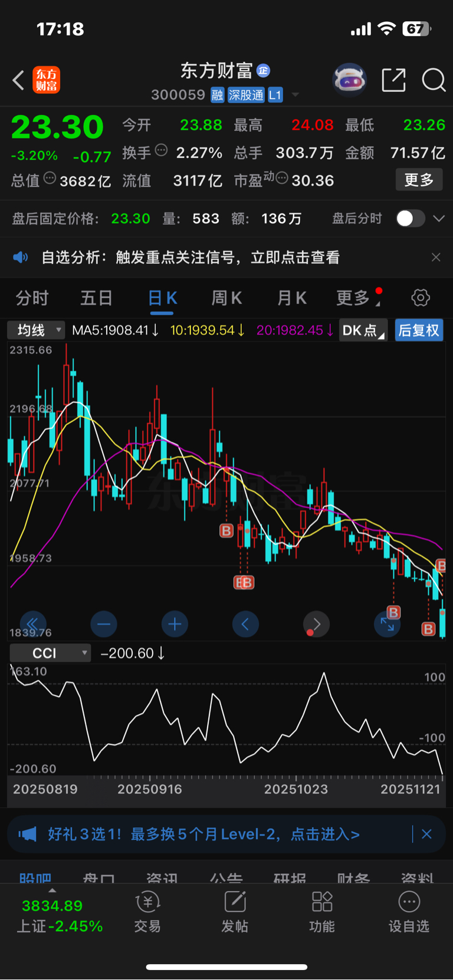
Task: Switch to 周K tab
Action: click(226, 298)
